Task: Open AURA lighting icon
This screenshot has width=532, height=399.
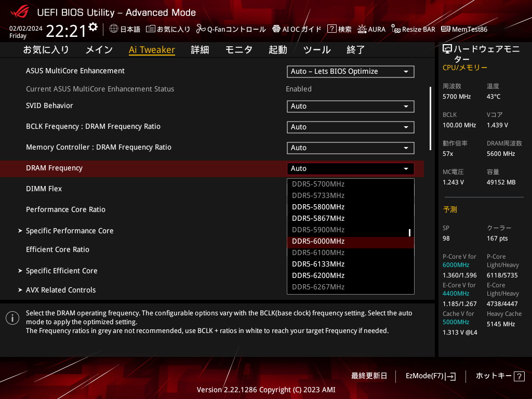Action: 362,29
